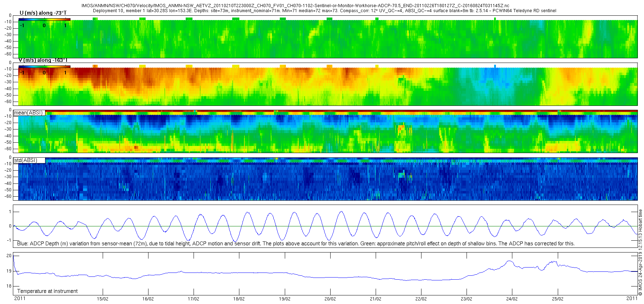The width and height of the screenshot is (644, 304).
Task: Click the 2011 year label at bottom left
Action: coord(20,298)
